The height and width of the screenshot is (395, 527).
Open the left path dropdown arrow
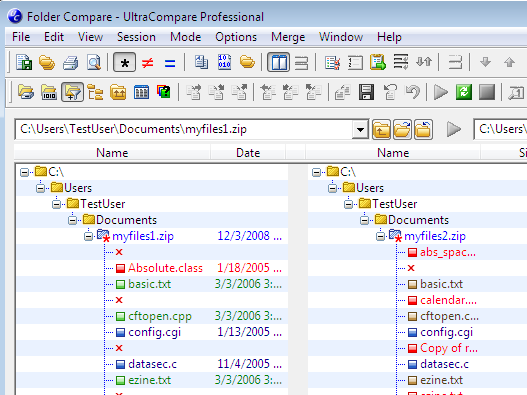(x=360, y=129)
